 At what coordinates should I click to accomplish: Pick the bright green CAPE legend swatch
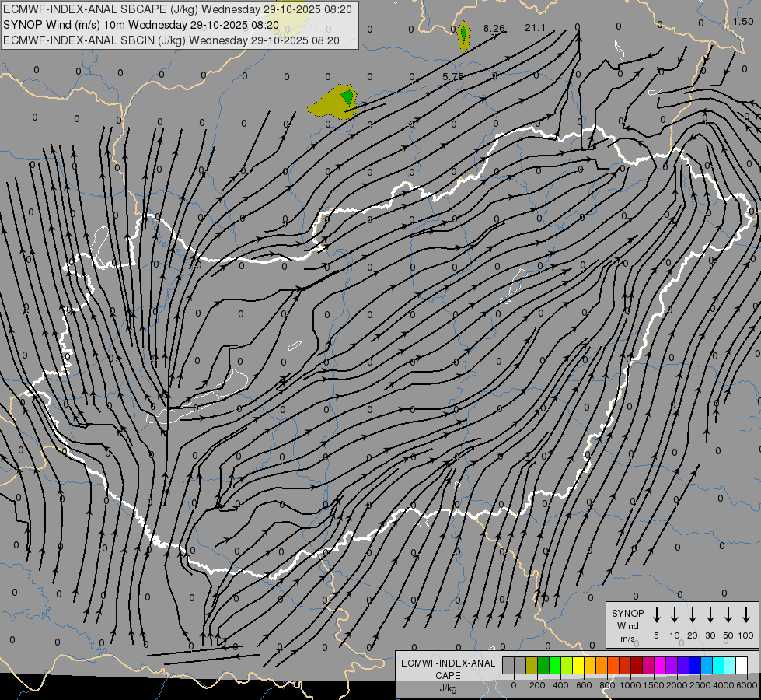click(555, 665)
